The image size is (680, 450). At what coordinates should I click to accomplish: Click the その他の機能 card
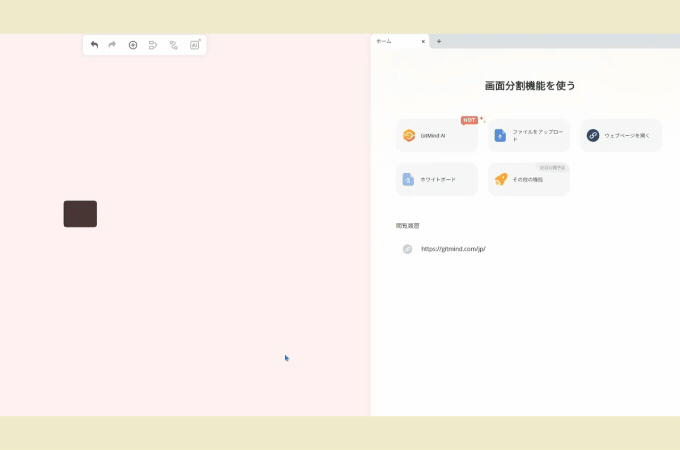tap(528, 179)
